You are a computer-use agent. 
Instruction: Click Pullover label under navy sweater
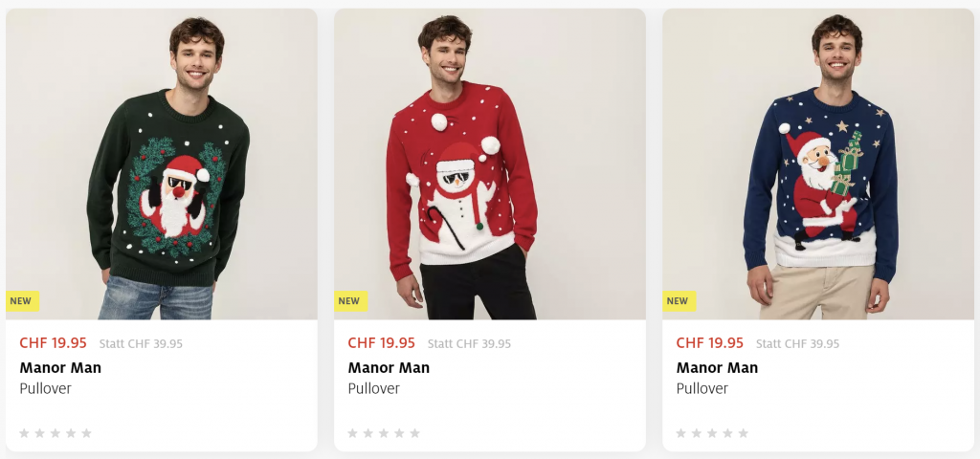pos(702,388)
